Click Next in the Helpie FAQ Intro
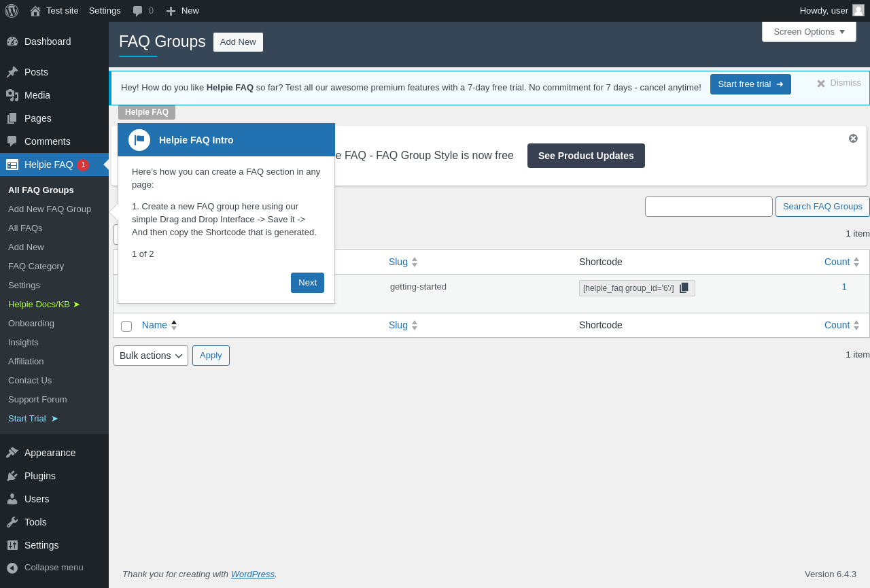Viewport: 870px width, 588px height. 307,283
